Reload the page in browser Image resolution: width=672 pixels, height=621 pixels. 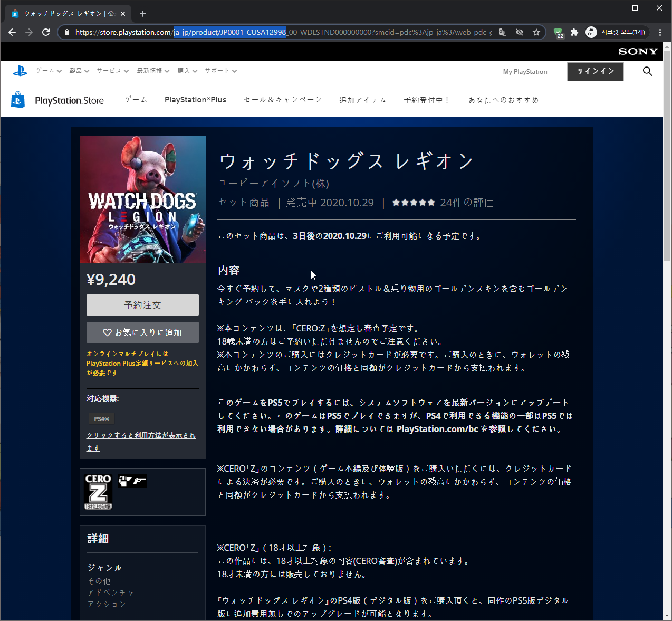click(x=46, y=32)
